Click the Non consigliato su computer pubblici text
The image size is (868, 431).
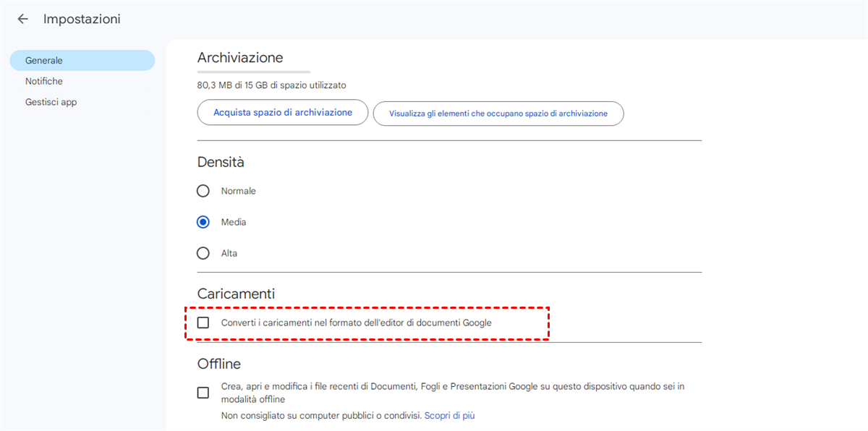coord(320,416)
